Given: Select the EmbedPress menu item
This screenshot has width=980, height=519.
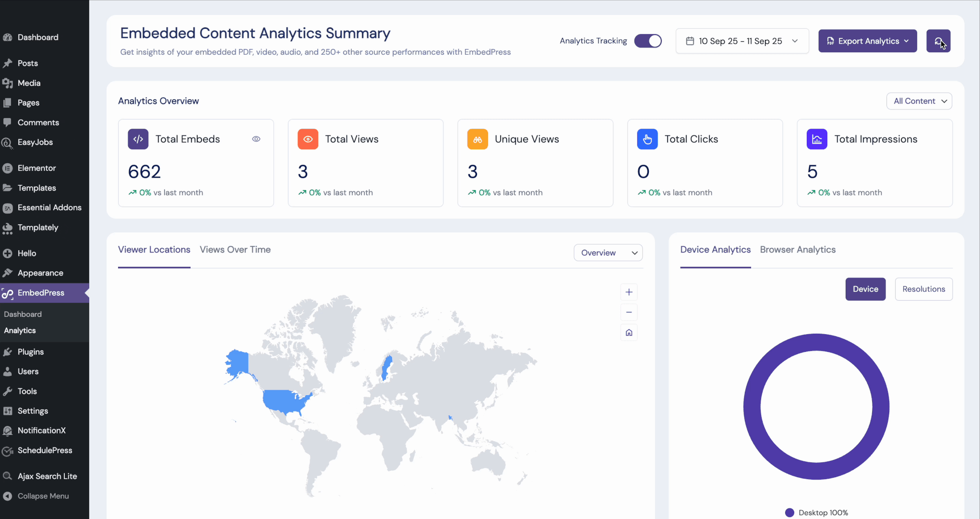Looking at the screenshot, I should pos(44,292).
